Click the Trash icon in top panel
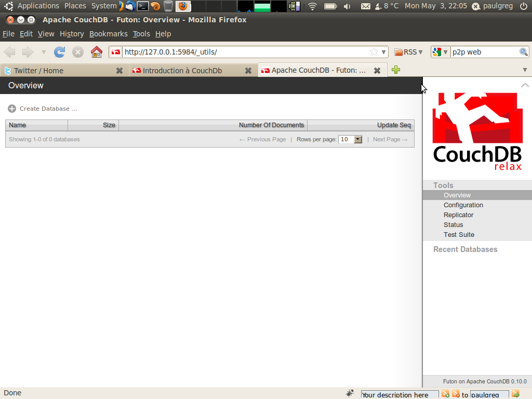Viewport: 532px width, 399px height. [168, 6]
